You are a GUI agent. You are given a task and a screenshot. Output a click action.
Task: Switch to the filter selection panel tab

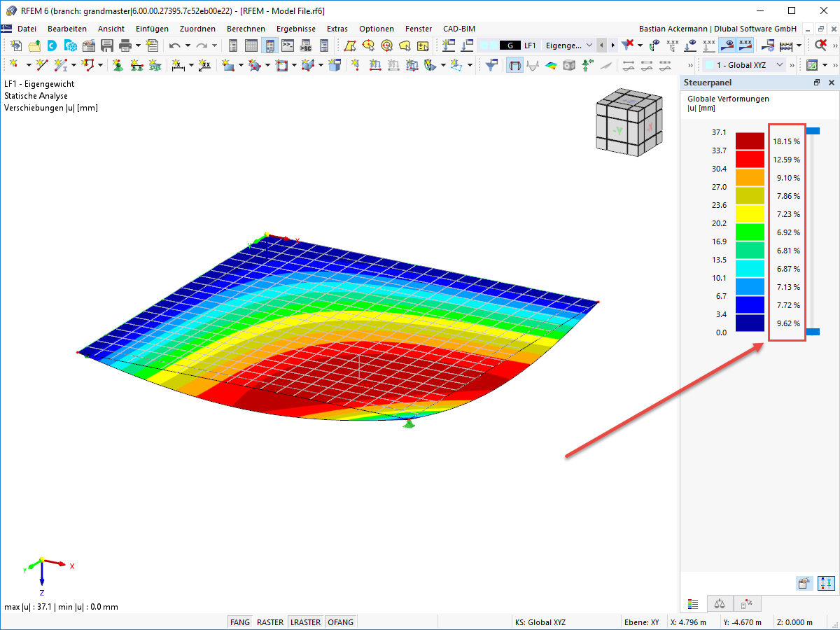[747, 603]
